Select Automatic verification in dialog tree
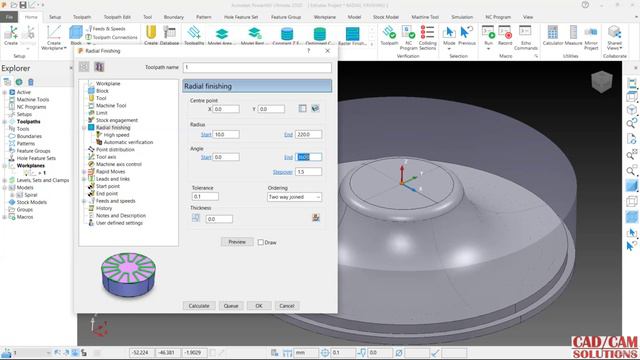Screen dimensions: 640x360 pos(128,142)
